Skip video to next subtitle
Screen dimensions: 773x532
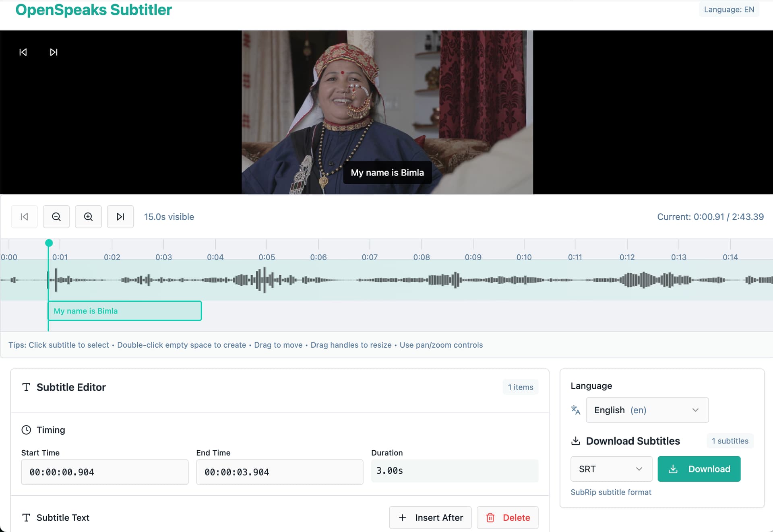54,52
